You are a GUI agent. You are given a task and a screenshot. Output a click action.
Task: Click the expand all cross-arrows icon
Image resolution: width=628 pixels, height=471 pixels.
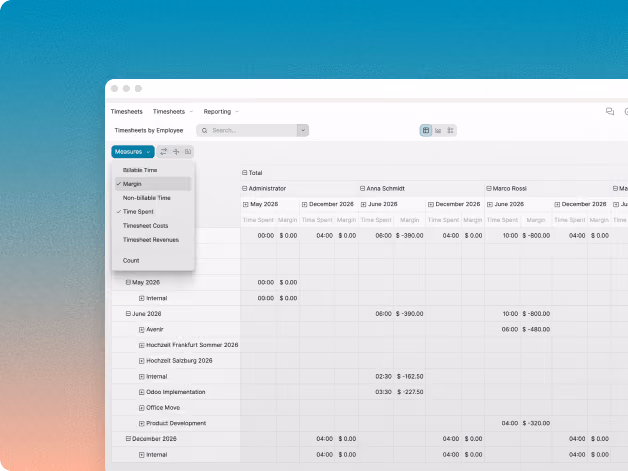coord(176,151)
